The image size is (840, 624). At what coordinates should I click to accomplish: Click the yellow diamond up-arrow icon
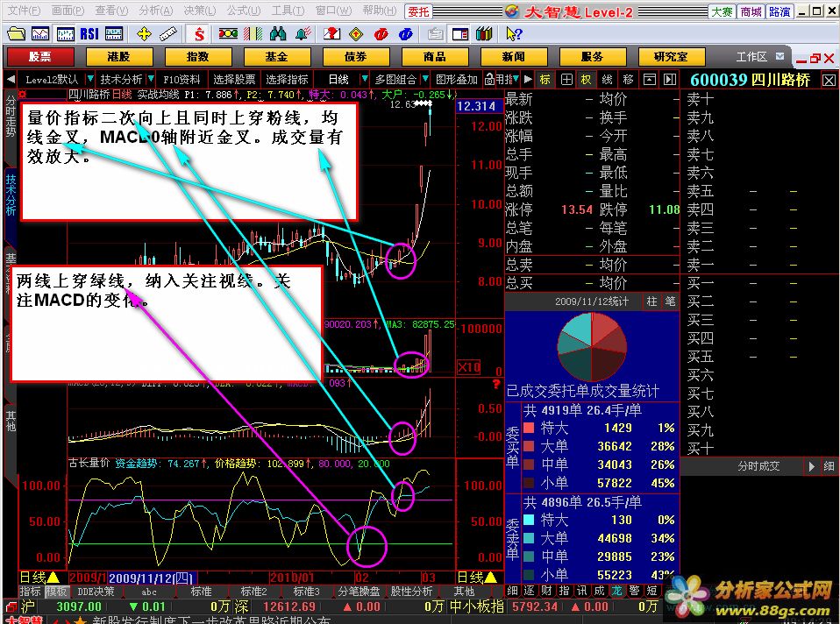coord(356,34)
